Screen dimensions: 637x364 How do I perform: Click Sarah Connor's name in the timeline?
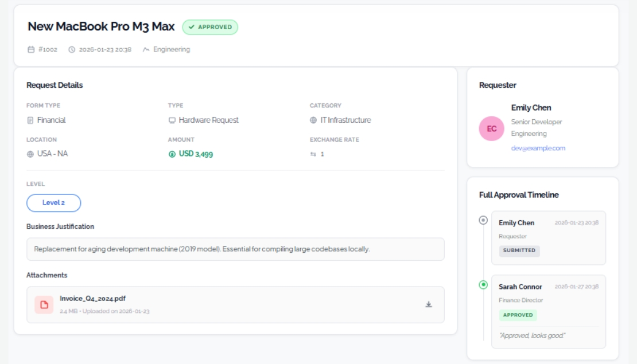[x=521, y=287]
